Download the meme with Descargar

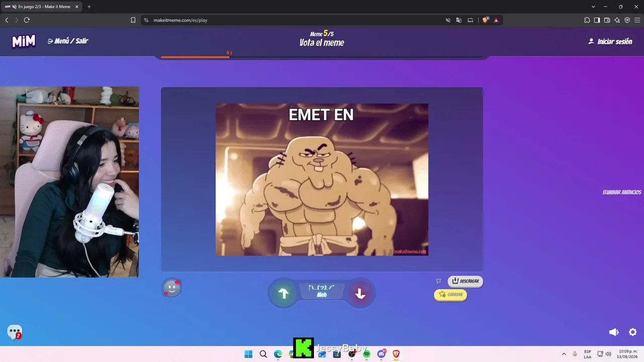[465, 281]
